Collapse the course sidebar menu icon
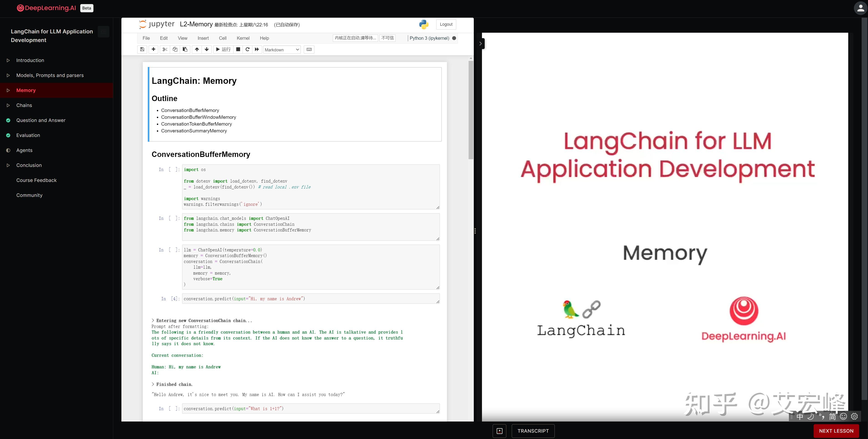The width and height of the screenshot is (868, 439). coord(103,32)
